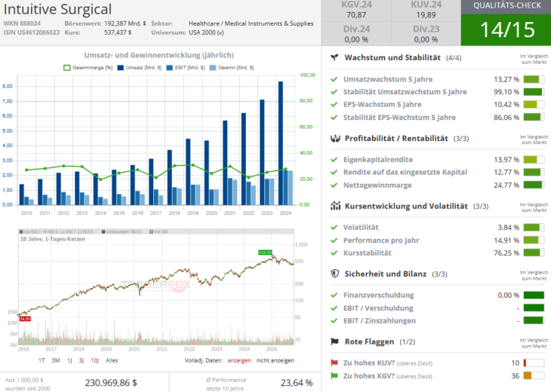Click the black flag icon beside Rote Flaggen
This screenshot has height=392, width=551.
[334, 341]
